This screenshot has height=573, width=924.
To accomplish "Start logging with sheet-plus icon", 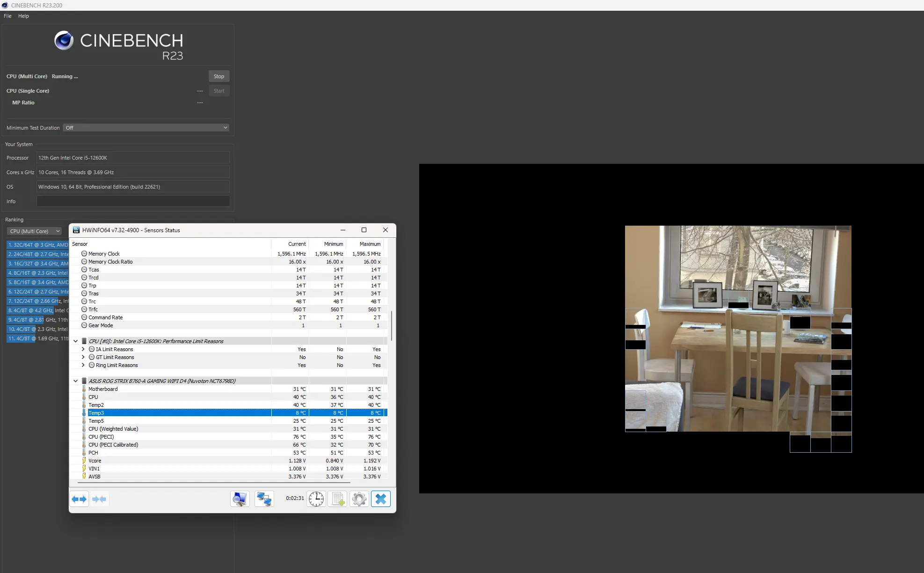I will click(x=338, y=499).
